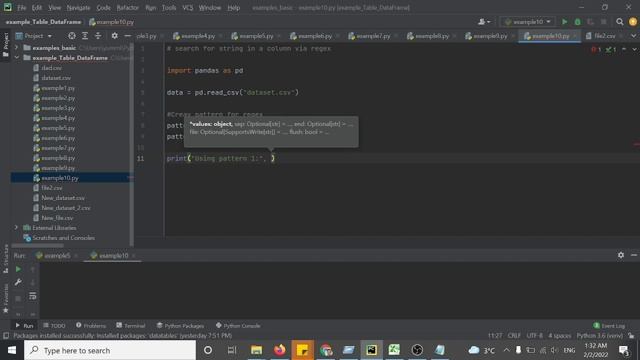Image resolution: width=640 pixels, height=360 pixels.
Task: Switch to example5 run tab
Action: click(x=57, y=256)
